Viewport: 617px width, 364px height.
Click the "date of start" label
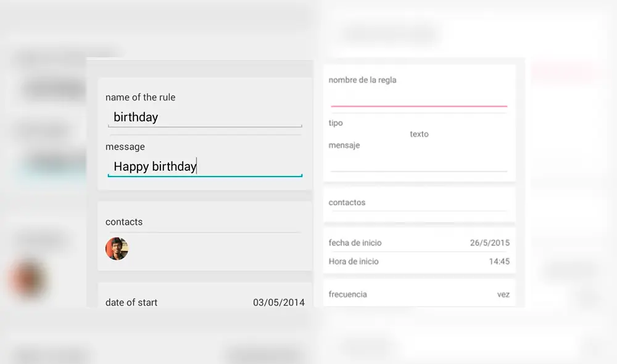point(131,302)
